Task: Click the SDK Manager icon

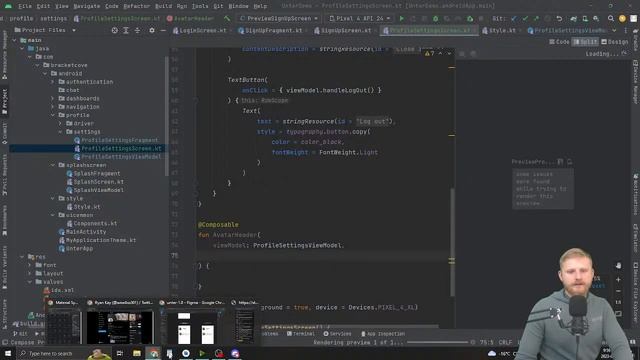Action: pos(596,18)
